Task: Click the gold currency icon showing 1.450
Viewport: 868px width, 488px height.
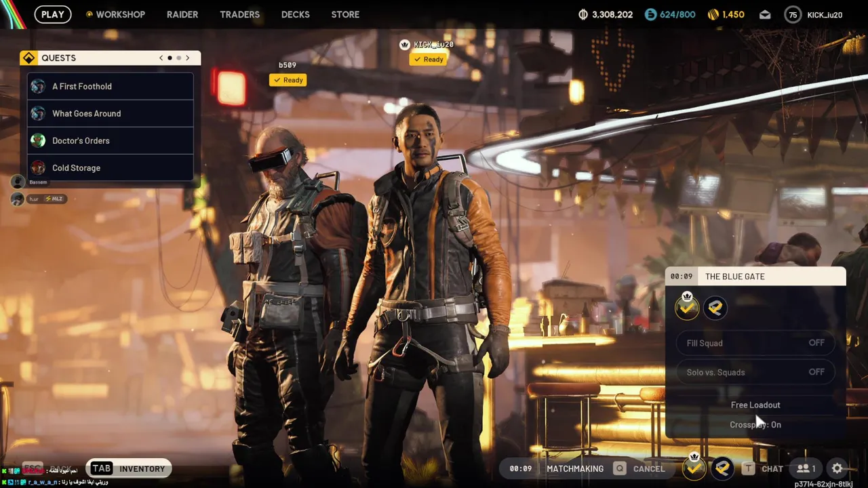Action: 713,14
